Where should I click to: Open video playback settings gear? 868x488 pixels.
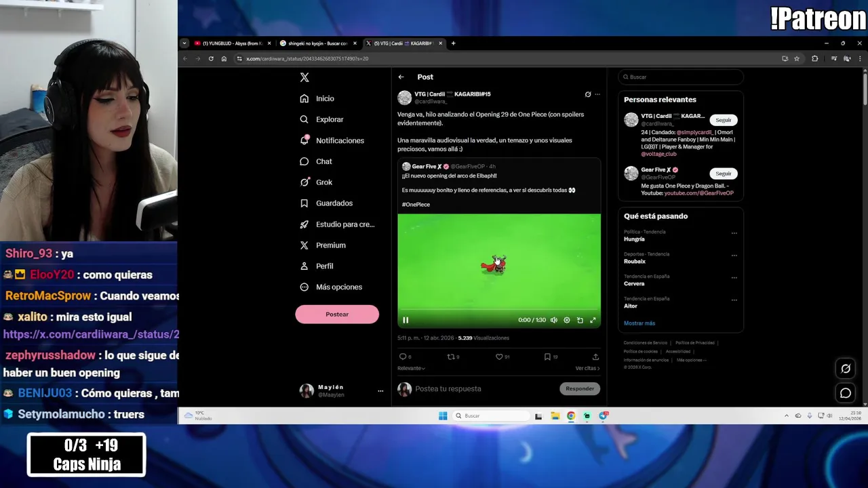pyautogui.click(x=567, y=320)
